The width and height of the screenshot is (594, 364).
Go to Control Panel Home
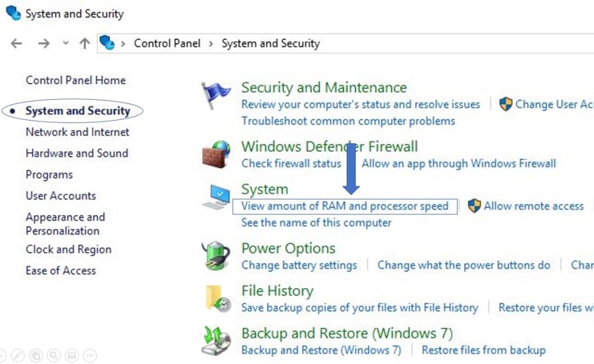tap(75, 81)
